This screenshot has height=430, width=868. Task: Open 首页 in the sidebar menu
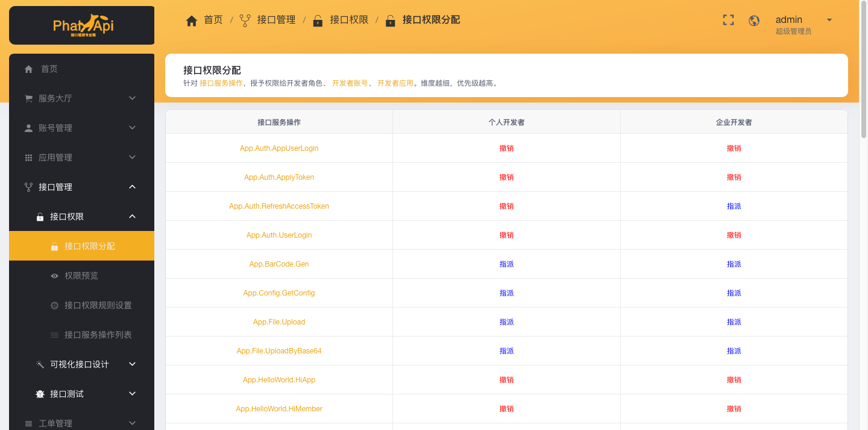(81, 69)
